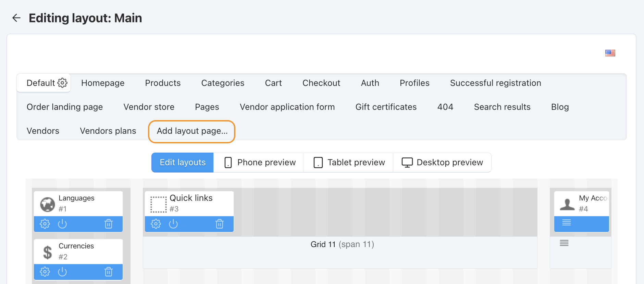Open the Add layout page option

(192, 131)
